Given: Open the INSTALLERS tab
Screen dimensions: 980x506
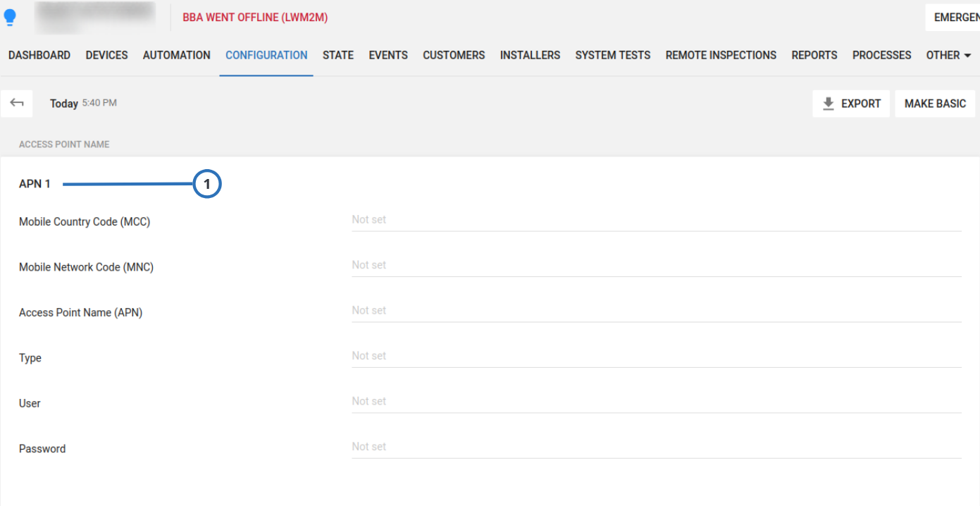Looking at the screenshot, I should 530,55.
